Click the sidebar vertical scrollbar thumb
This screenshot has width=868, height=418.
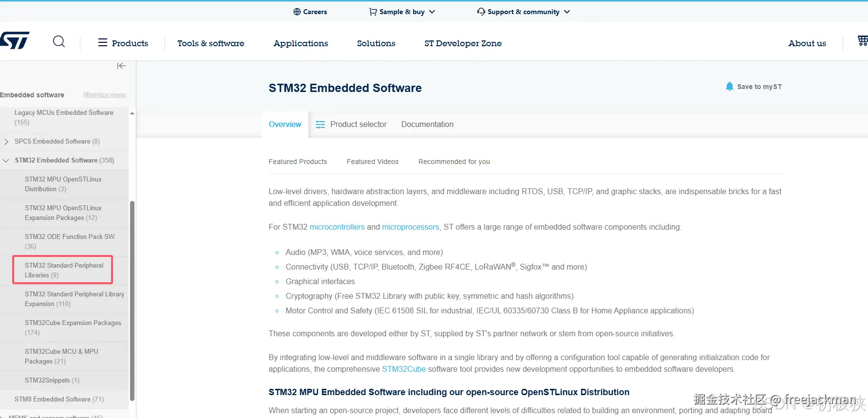(132, 301)
